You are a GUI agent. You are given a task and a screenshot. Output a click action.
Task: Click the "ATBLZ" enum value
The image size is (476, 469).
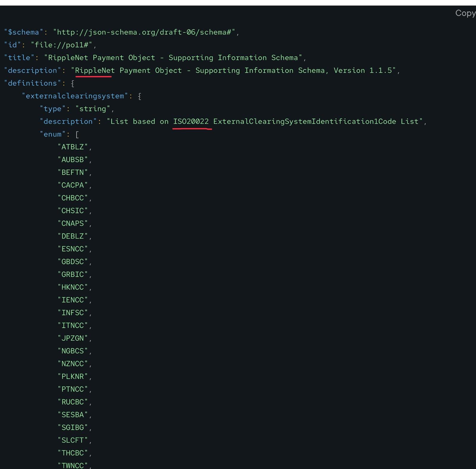click(73, 147)
